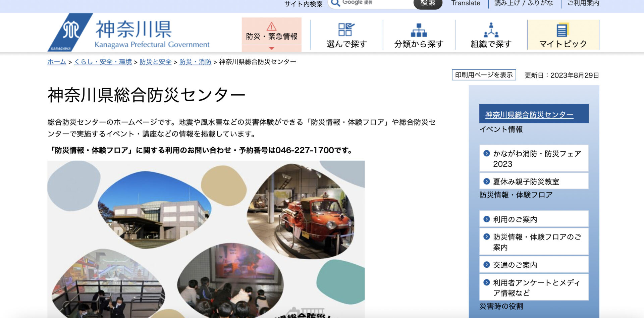The width and height of the screenshot is (644, 318).
Task: Click the disaster warning triangle icon
Action: click(271, 26)
